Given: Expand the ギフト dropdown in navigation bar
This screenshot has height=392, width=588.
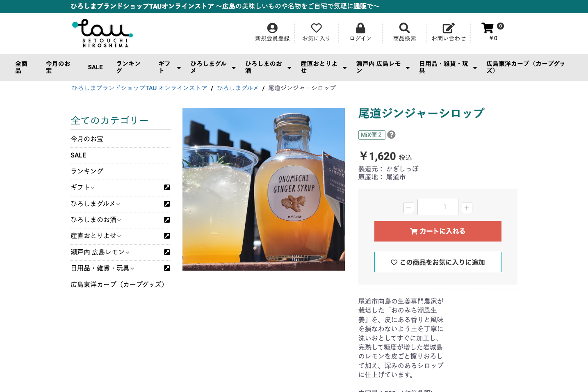Looking at the screenshot, I should click(x=179, y=68).
